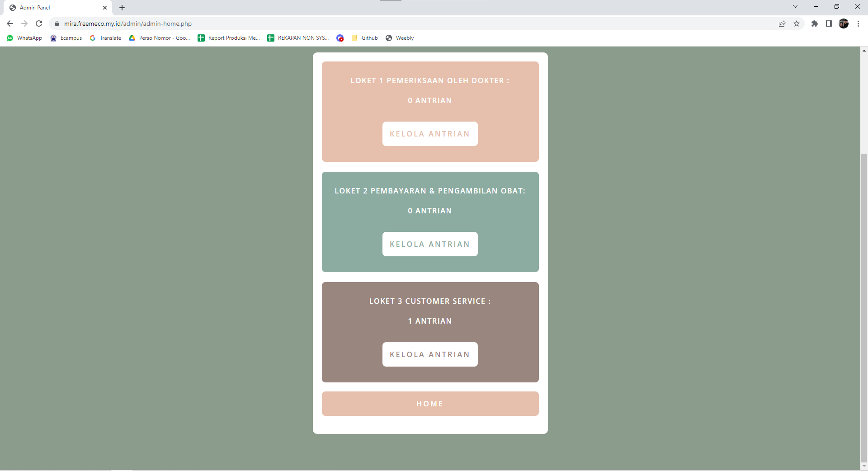Open the Github bookmarks folder

365,38
